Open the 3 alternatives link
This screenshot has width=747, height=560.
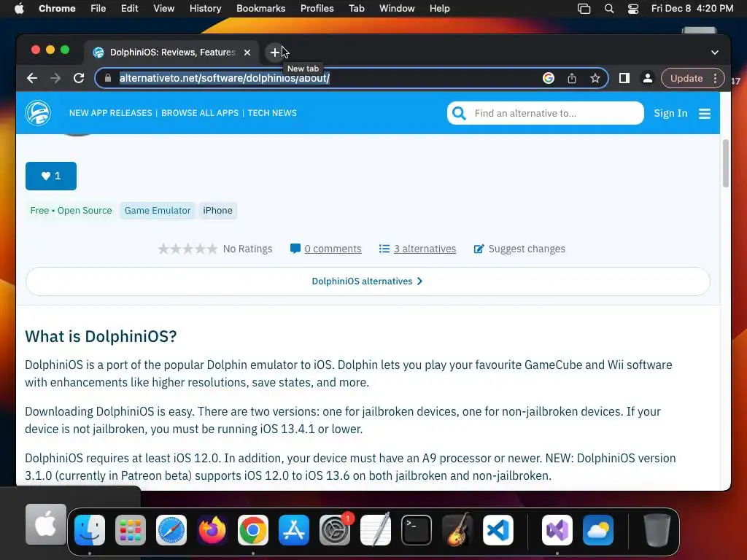click(425, 249)
